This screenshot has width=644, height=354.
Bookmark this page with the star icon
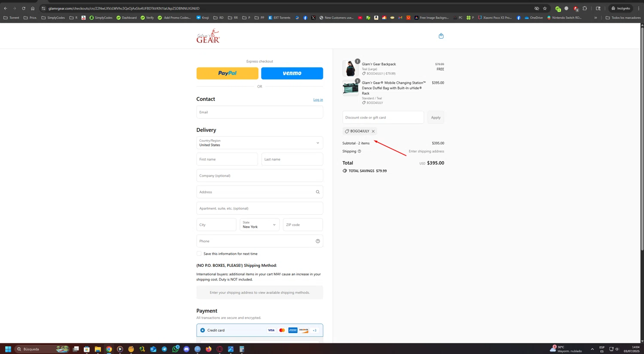[x=545, y=8]
